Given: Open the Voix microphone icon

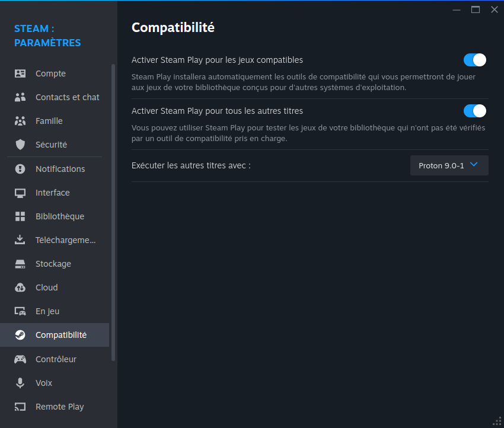Looking at the screenshot, I should click(x=20, y=383).
